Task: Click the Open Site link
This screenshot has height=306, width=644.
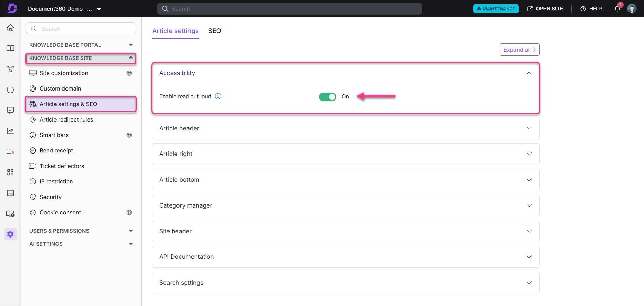Action: coord(545,9)
